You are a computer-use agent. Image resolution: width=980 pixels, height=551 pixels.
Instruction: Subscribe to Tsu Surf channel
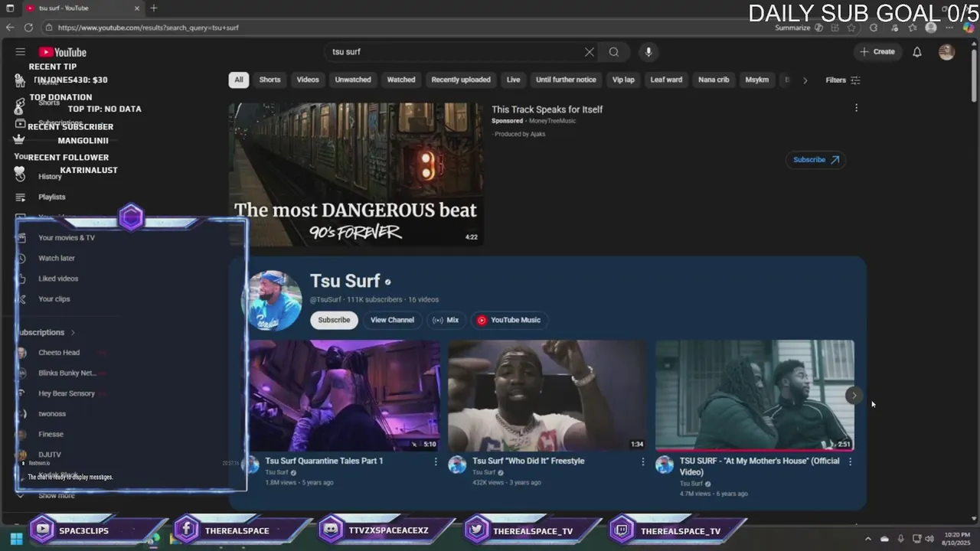click(334, 320)
